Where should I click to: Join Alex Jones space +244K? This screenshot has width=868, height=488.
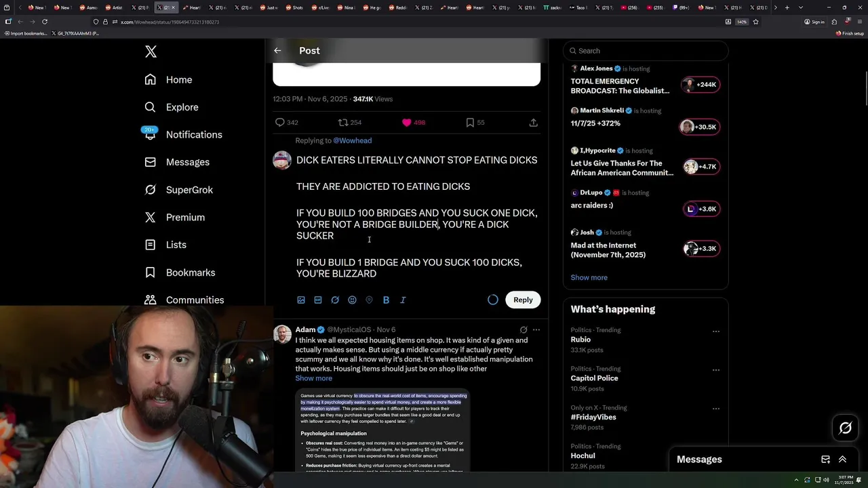click(701, 85)
